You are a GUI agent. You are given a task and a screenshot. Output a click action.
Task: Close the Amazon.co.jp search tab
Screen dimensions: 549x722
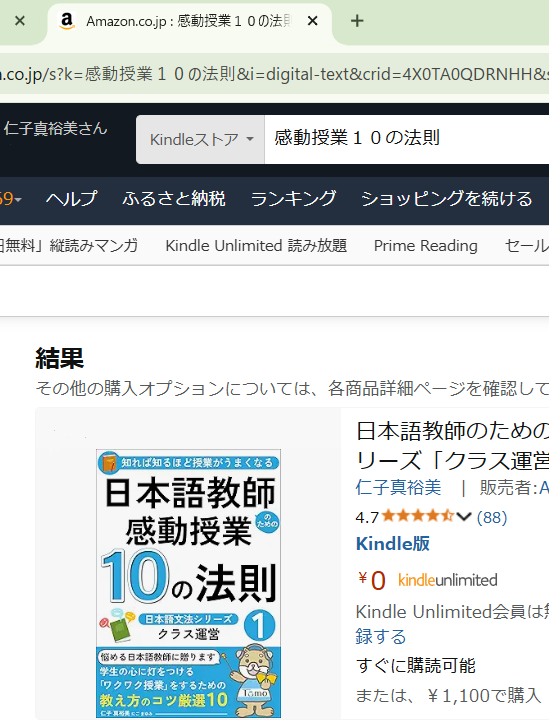(312, 21)
